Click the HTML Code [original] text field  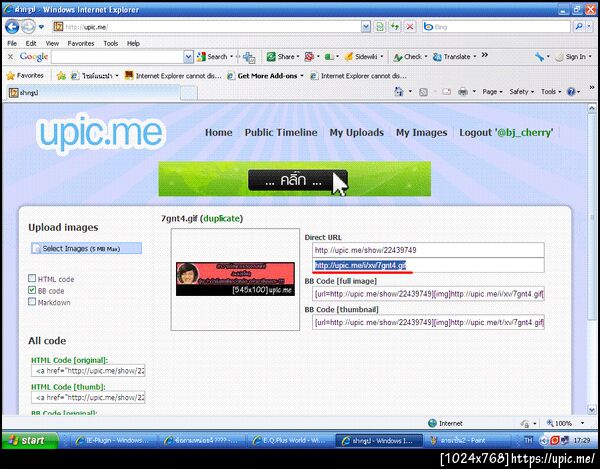pyautogui.click(x=88, y=371)
